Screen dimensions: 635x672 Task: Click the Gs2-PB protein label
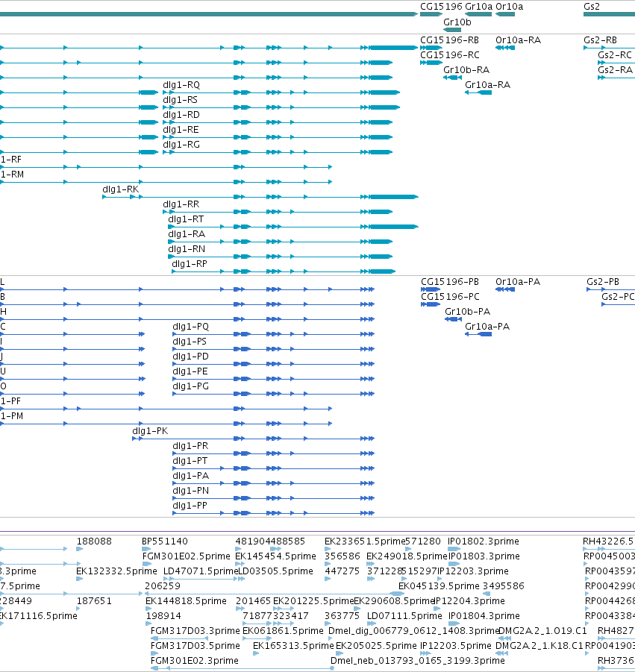[603, 282]
